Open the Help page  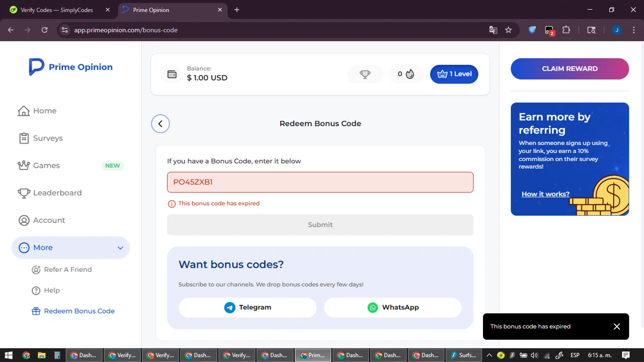46,291
